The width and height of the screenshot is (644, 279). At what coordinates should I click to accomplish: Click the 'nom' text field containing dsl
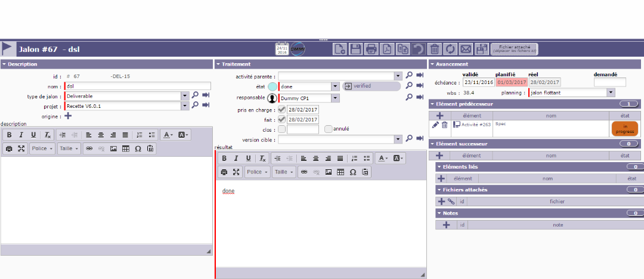[x=137, y=86]
